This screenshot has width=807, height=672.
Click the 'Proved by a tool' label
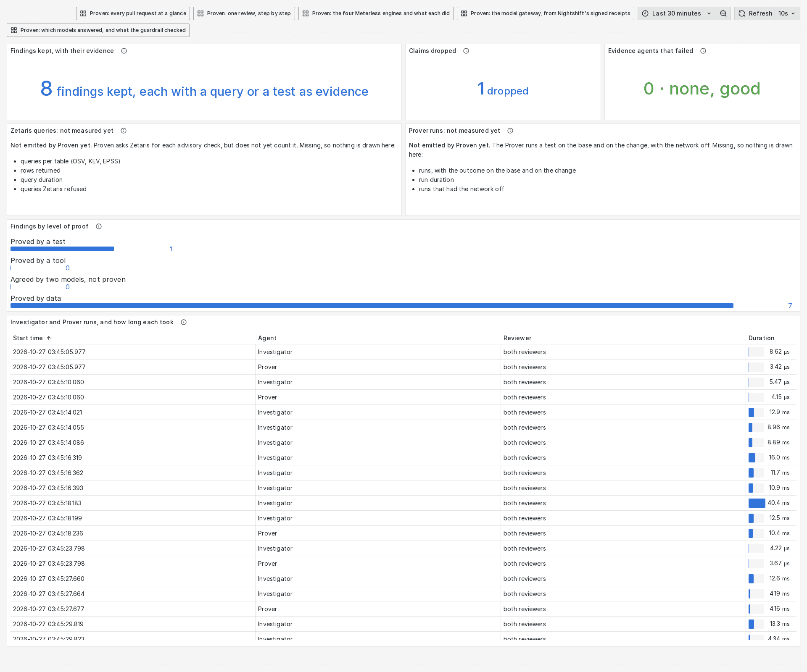tap(38, 261)
